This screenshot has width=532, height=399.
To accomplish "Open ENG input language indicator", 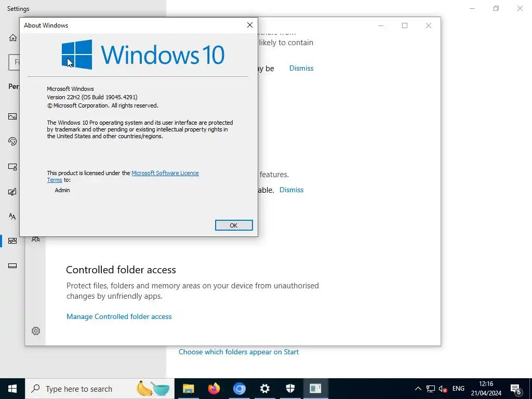I will (x=458, y=389).
